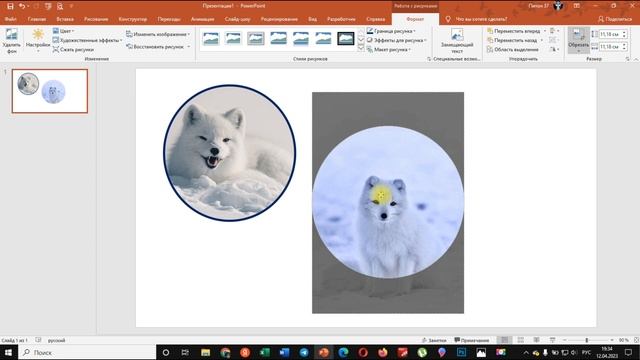
Task: Expand the picture styles gallery more arrow
Action: coord(361,49)
